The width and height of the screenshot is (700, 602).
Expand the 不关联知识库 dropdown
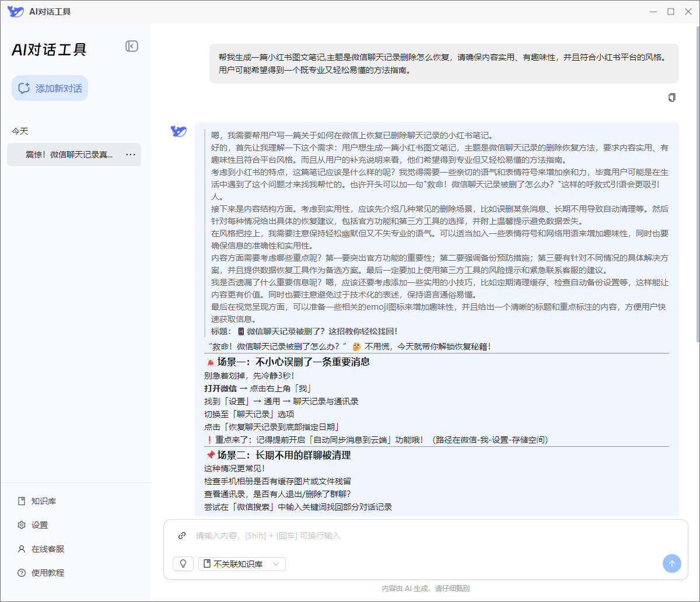(x=242, y=564)
